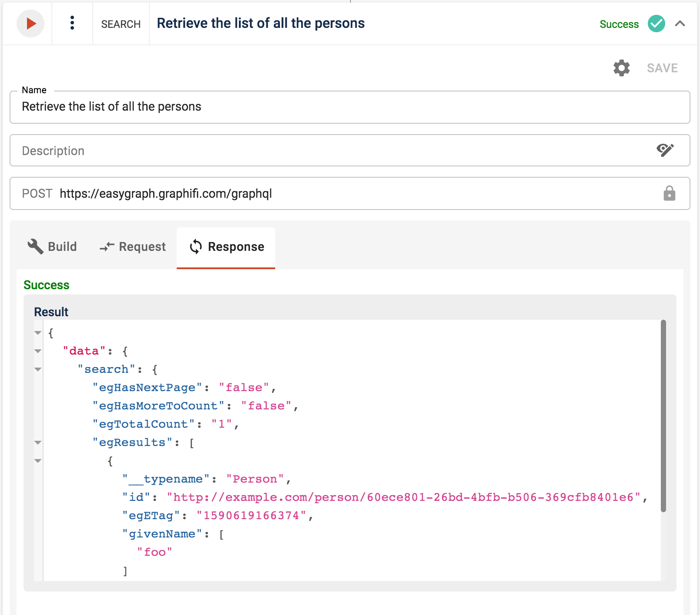
Task: Click the result panel vertical scrollbar
Action: (663, 416)
